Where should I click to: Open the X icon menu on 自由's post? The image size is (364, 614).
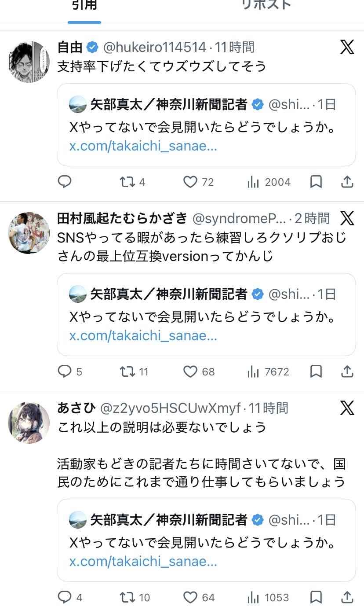pos(347,47)
